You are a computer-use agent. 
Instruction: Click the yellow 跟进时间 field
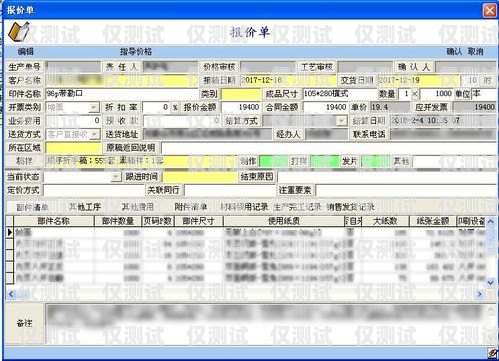tap(199, 177)
